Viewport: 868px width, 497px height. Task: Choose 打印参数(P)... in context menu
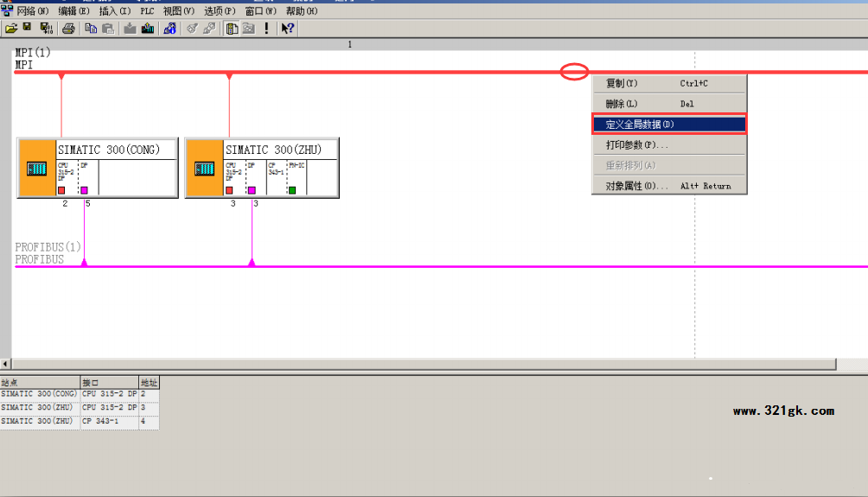(669, 145)
